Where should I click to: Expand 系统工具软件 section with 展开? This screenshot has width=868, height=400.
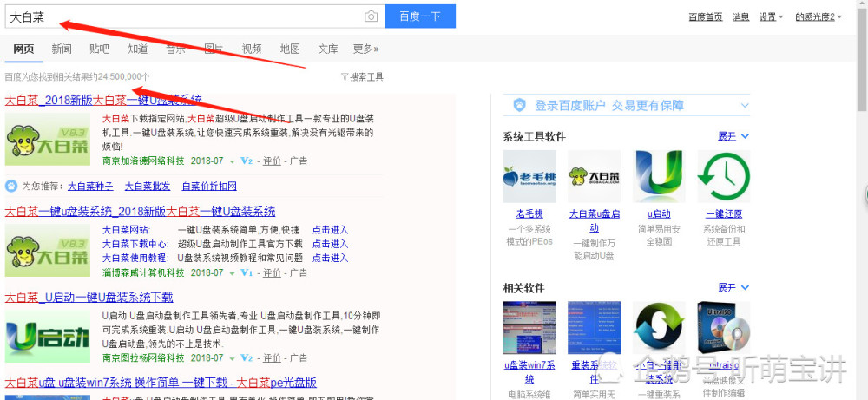[x=733, y=136]
